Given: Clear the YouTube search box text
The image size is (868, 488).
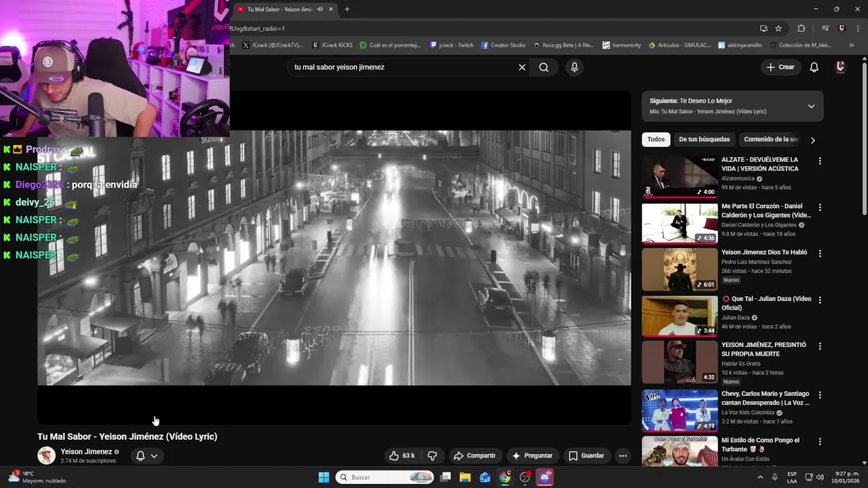Looking at the screenshot, I should pyautogui.click(x=522, y=67).
